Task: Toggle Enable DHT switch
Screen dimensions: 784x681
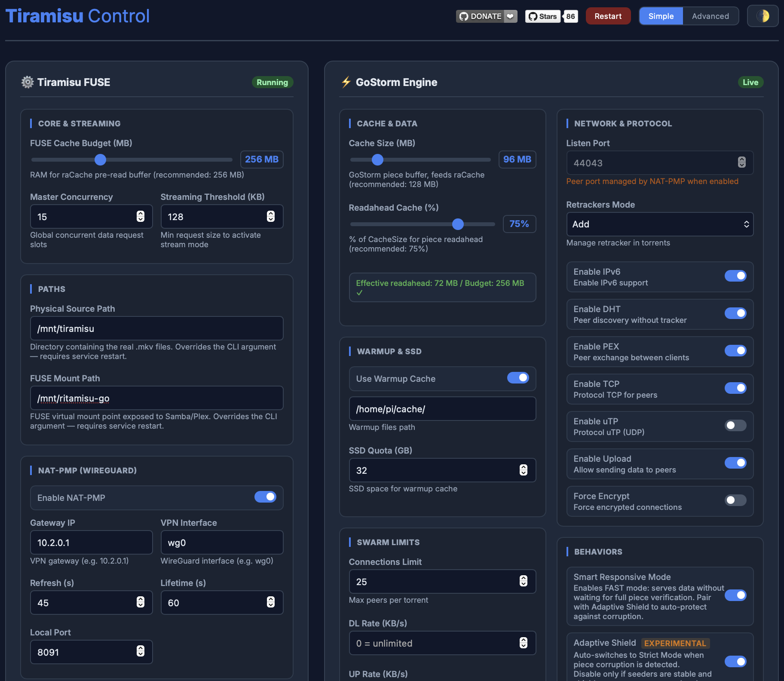Action: tap(735, 313)
